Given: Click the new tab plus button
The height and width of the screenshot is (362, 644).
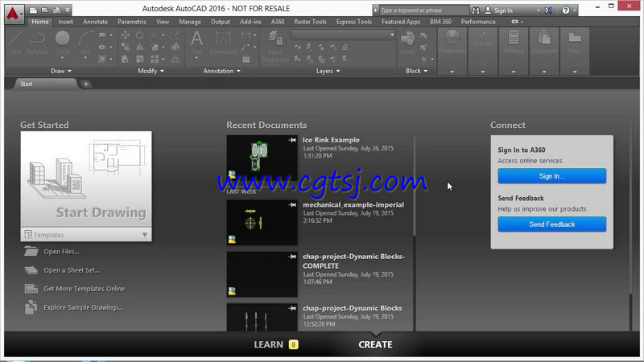Looking at the screenshot, I should [86, 84].
